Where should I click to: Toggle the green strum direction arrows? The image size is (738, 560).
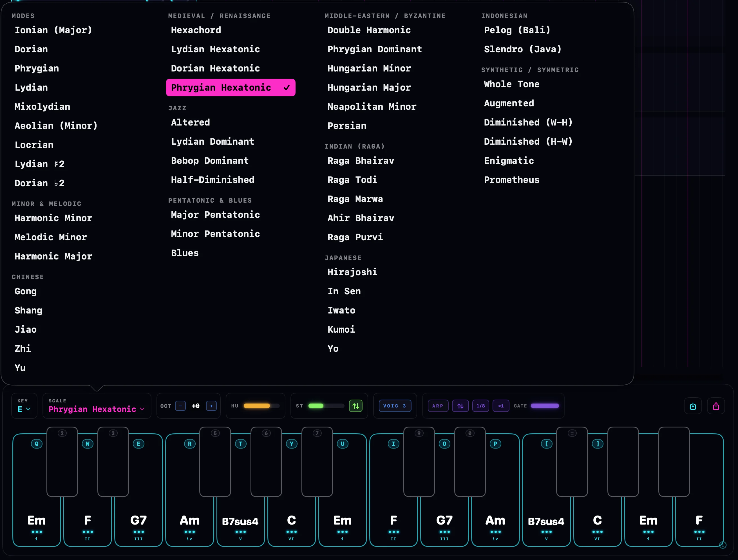point(356,406)
